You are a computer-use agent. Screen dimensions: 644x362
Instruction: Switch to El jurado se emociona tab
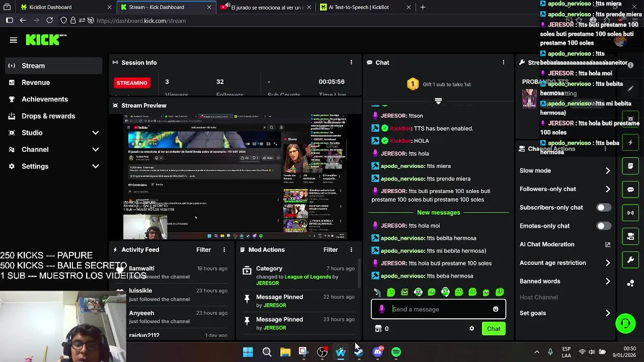(265, 7)
